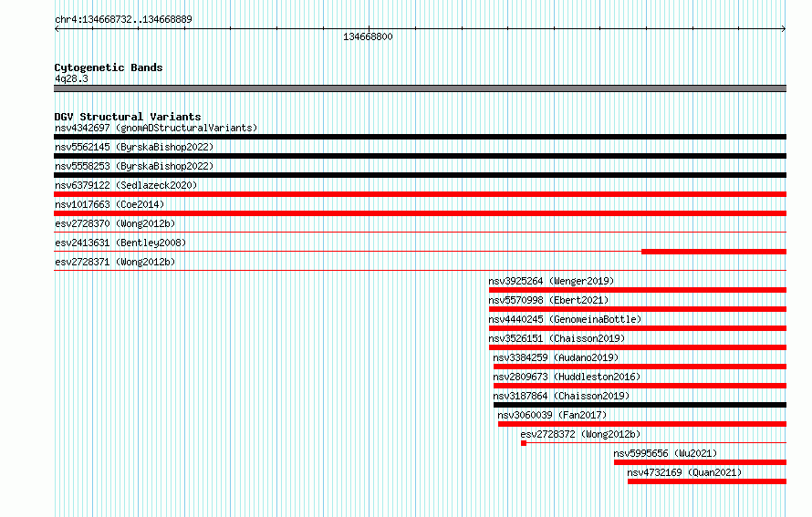Select the 4q28.3 band label

[x=71, y=78]
